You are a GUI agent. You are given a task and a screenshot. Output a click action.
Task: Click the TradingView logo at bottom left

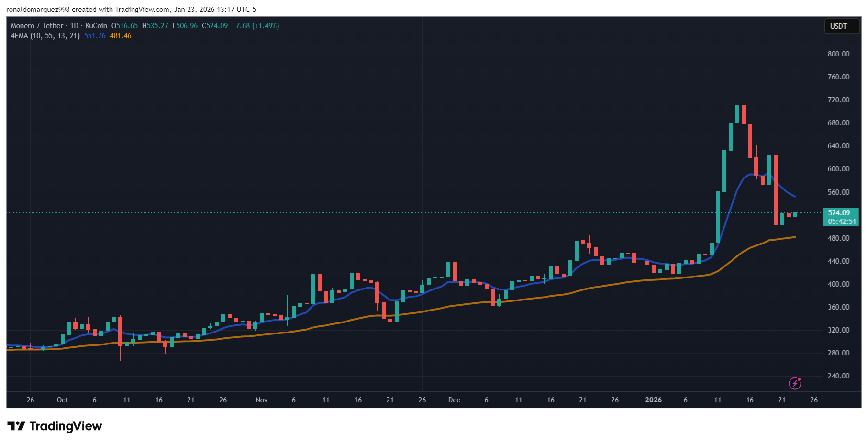click(x=53, y=426)
